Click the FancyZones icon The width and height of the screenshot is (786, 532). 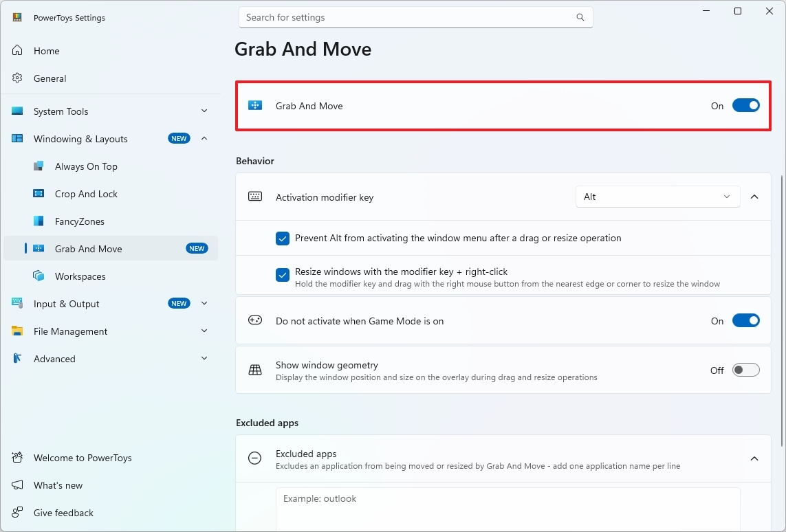tap(39, 221)
